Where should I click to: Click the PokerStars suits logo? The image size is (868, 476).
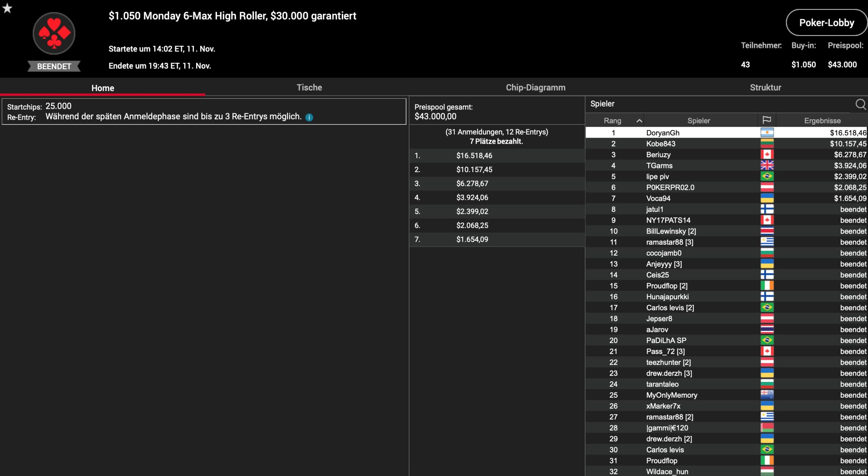click(54, 33)
